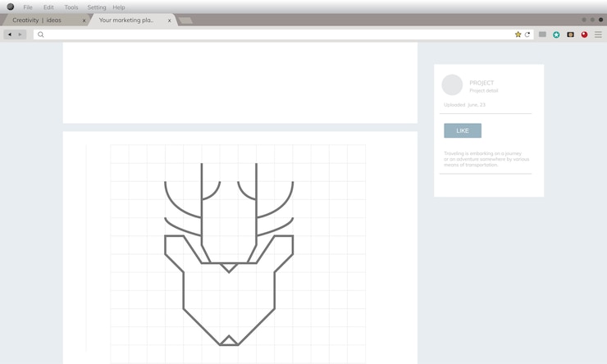Open the Edit menu
This screenshot has width=607, height=364.
point(48,7)
